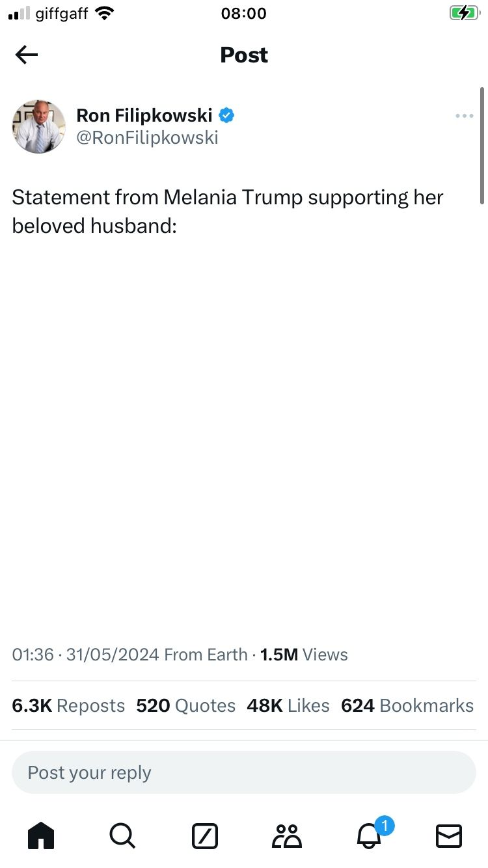This screenshot has height=868, width=488.
Task: Tap the back arrow icon
Action: pos(27,55)
